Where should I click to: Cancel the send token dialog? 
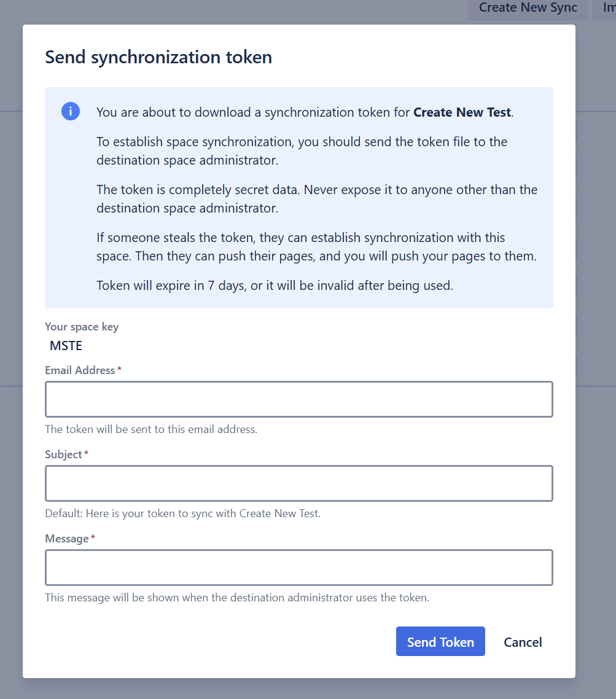tap(523, 642)
